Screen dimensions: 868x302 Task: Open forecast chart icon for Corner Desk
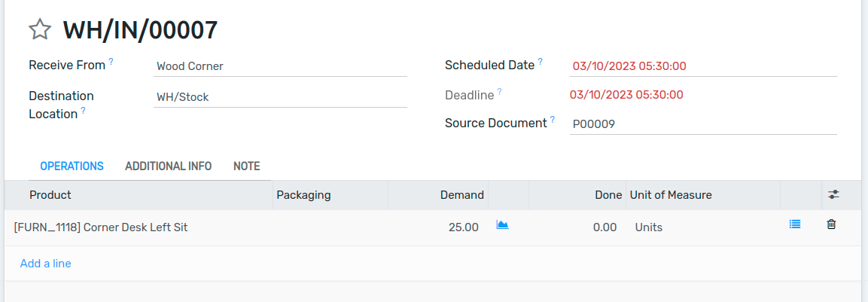[502, 224]
